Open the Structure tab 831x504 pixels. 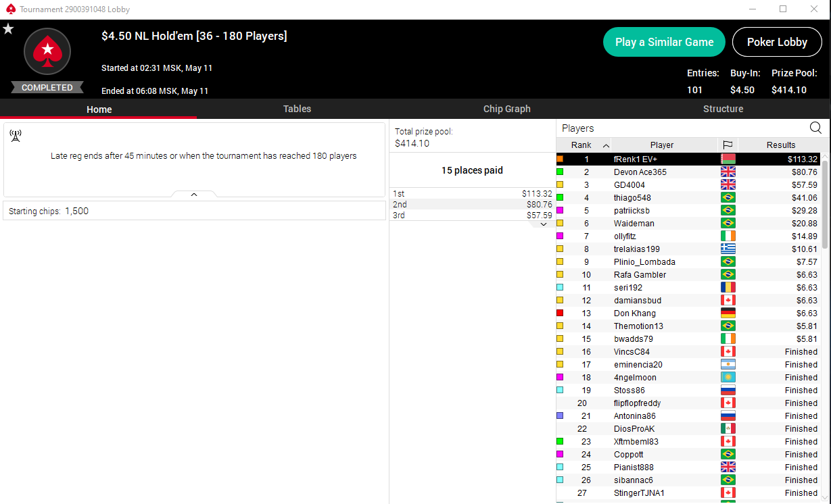click(x=723, y=109)
